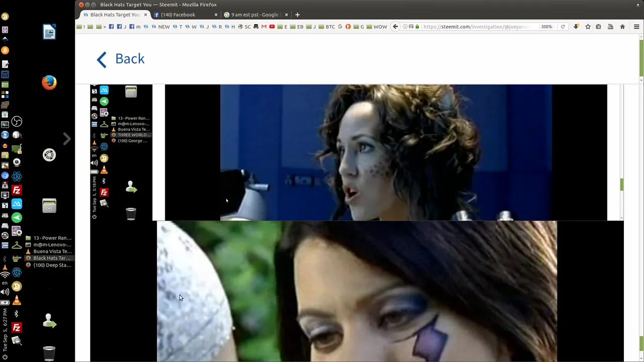The image size is (644, 362).
Task: Click the log out user icon on desktop
Action: click(x=49, y=321)
